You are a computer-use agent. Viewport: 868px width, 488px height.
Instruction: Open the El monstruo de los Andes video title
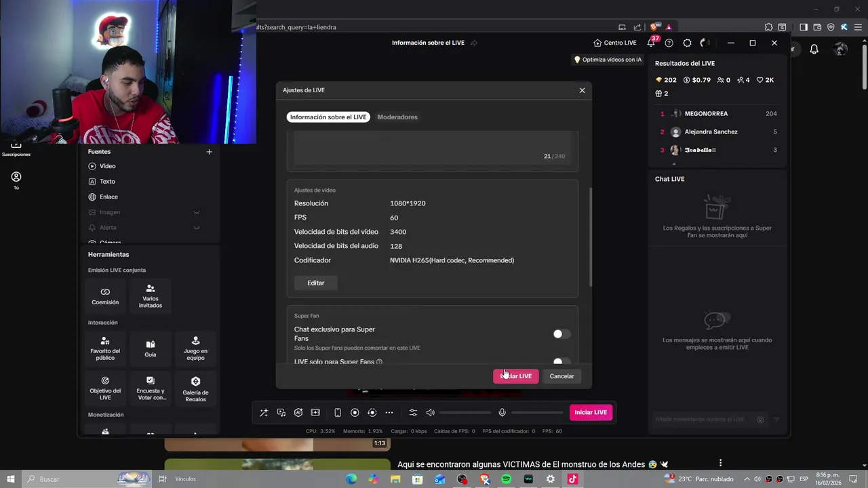(533, 464)
